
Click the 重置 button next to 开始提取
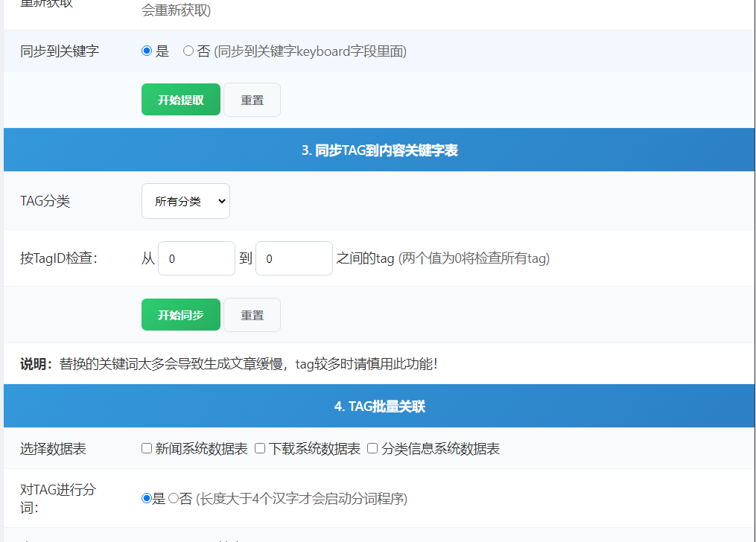[x=252, y=99]
